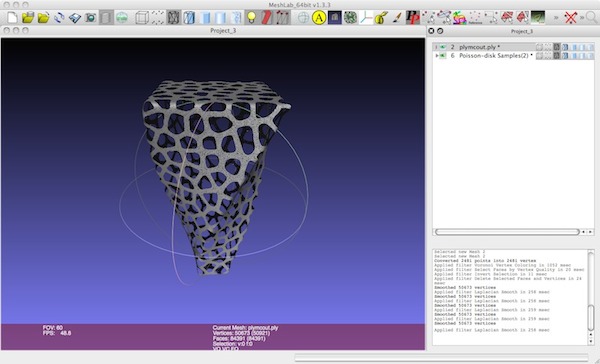Hide the plymcout.ply layer via eye icon
The width and height of the screenshot is (600, 364).
coord(443,47)
